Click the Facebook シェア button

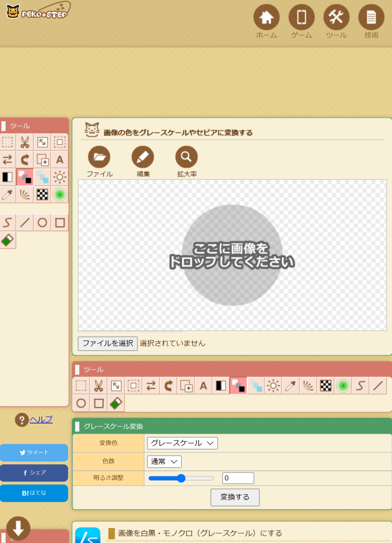(x=34, y=473)
